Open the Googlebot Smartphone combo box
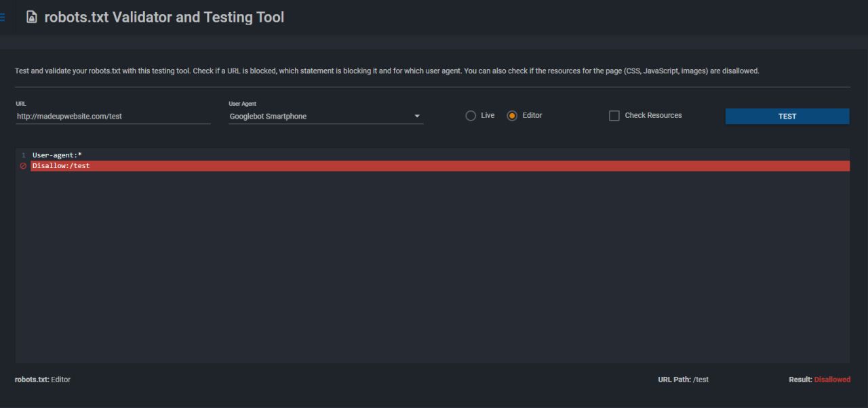 click(319, 117)
